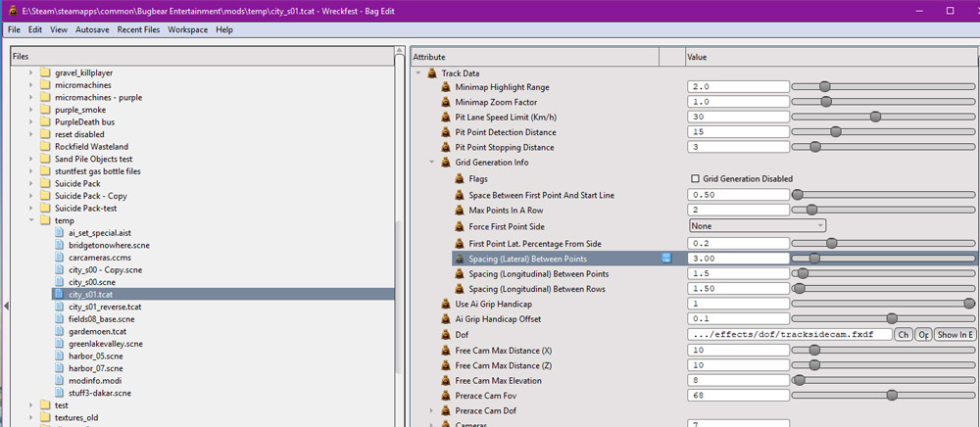Click the Show In E button

pyautogui.click(x=955, y=335)
